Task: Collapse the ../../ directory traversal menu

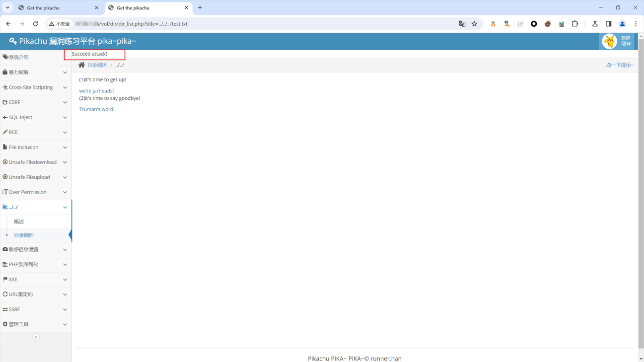Action: (35, 207)
